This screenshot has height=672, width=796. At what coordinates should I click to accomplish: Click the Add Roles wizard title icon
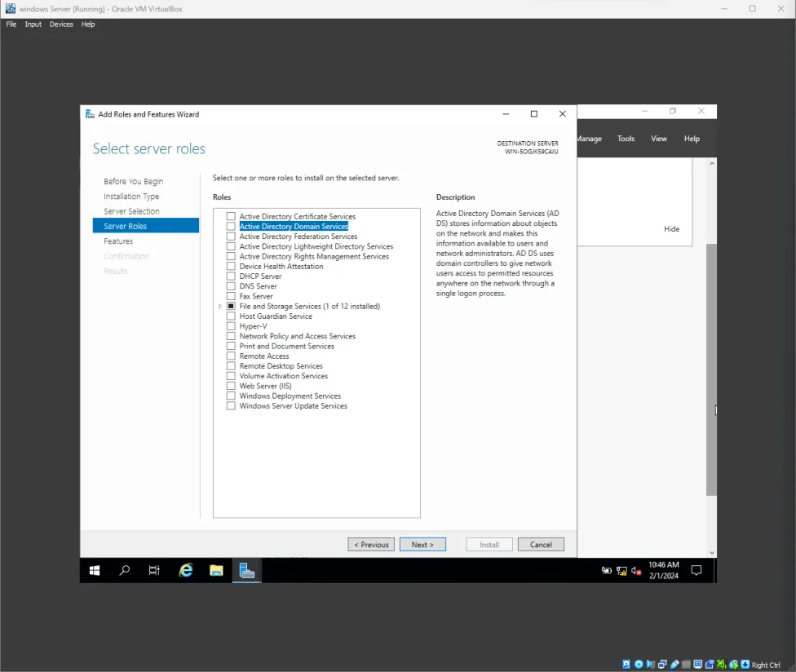pos(90,114)
